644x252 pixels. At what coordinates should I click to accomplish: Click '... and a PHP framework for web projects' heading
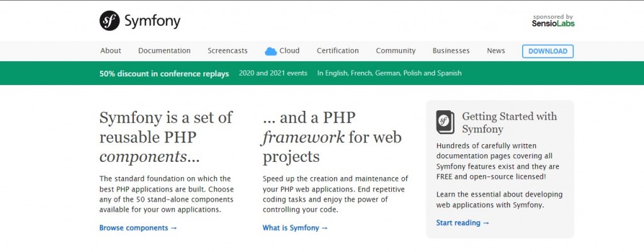coord(332,137)
